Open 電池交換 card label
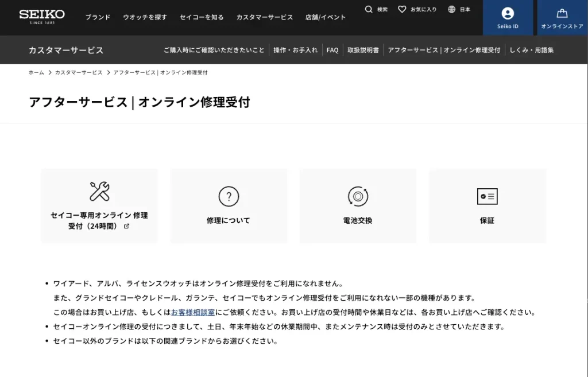Screen dimensions: 588x377 358,220
